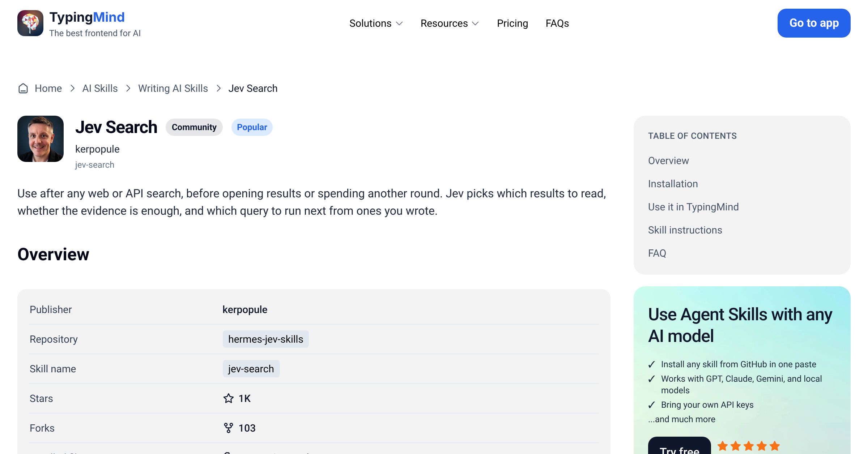
Task: Open AI Skills breadcrumb link
Action: point(100,88)
